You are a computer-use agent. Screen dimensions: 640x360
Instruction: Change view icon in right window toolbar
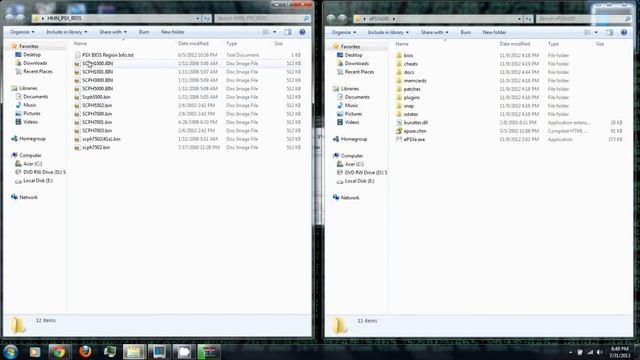587,32
